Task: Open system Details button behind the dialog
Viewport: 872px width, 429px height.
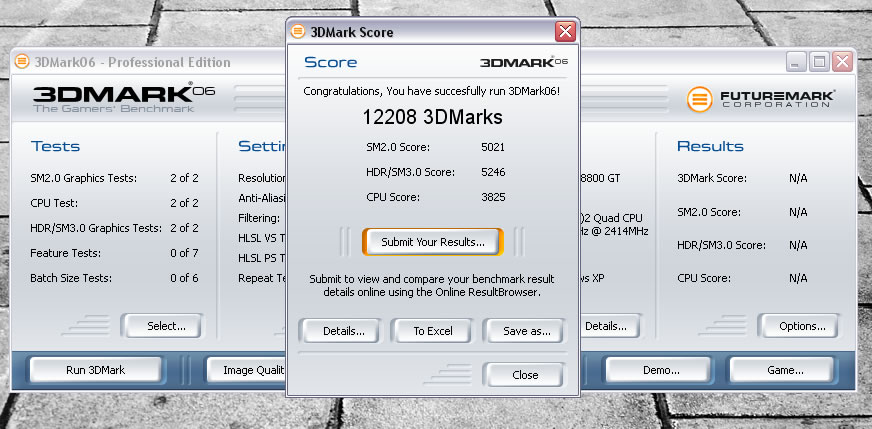Action: (x=610, y=326)
